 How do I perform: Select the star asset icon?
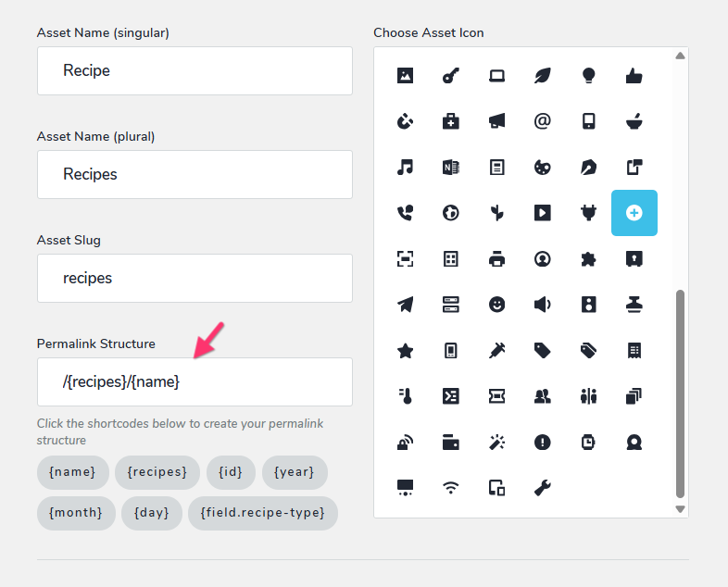coord(405,350)
